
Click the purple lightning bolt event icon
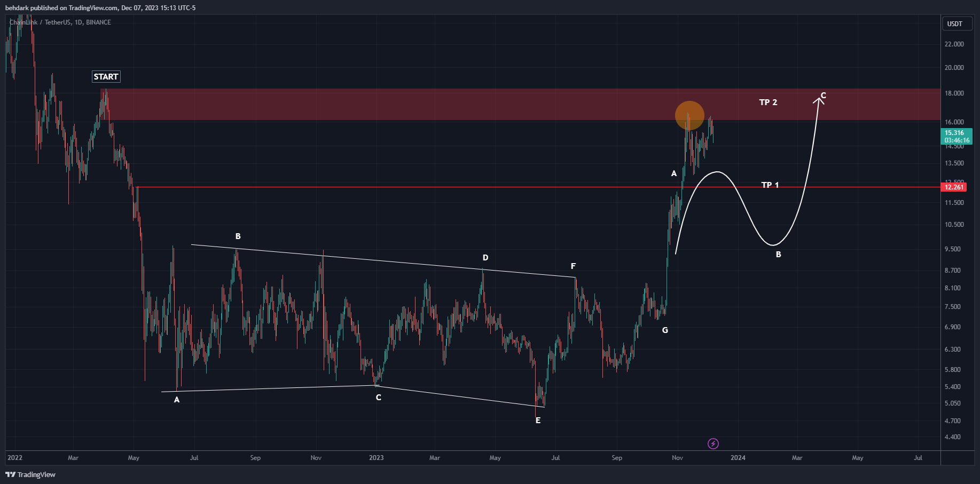[713, 443]
